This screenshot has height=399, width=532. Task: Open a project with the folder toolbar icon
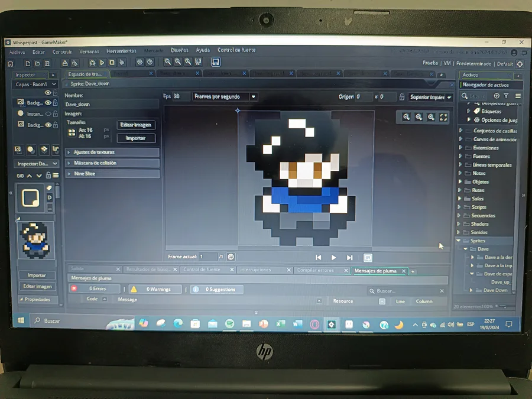[x=38, y=63]
